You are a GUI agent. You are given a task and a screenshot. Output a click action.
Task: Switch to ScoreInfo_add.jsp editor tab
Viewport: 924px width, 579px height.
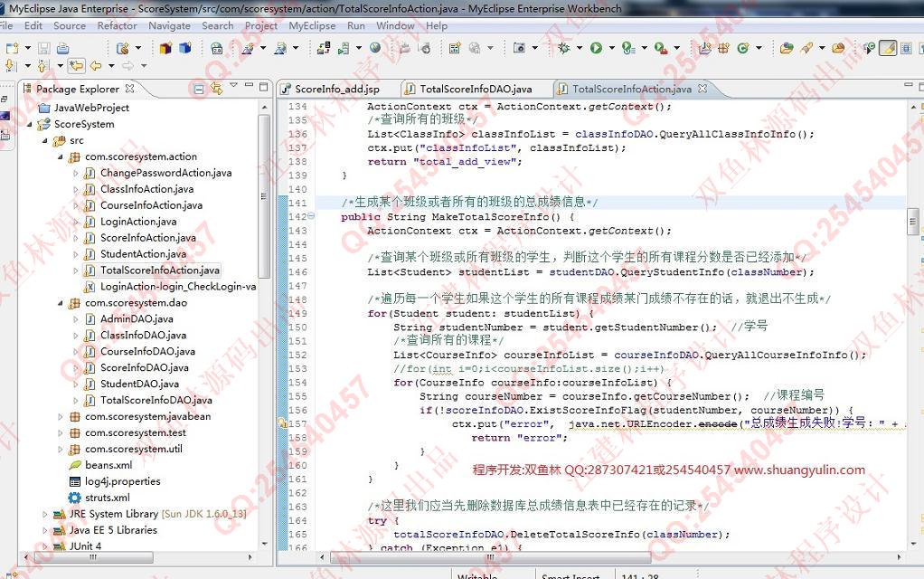point(331,89)
